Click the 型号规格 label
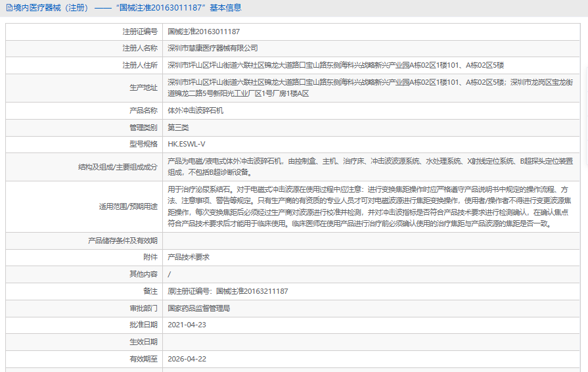The image size is (588, 372). (144, 145)
